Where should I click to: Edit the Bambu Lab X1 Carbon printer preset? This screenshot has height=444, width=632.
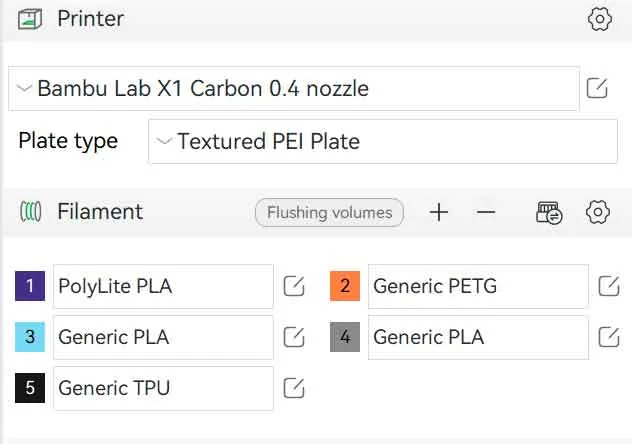coord(597,88)
